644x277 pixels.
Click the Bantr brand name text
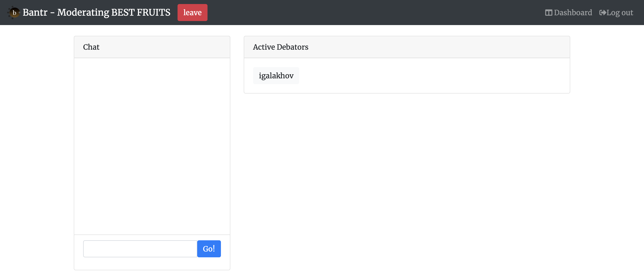pos(35,13)
